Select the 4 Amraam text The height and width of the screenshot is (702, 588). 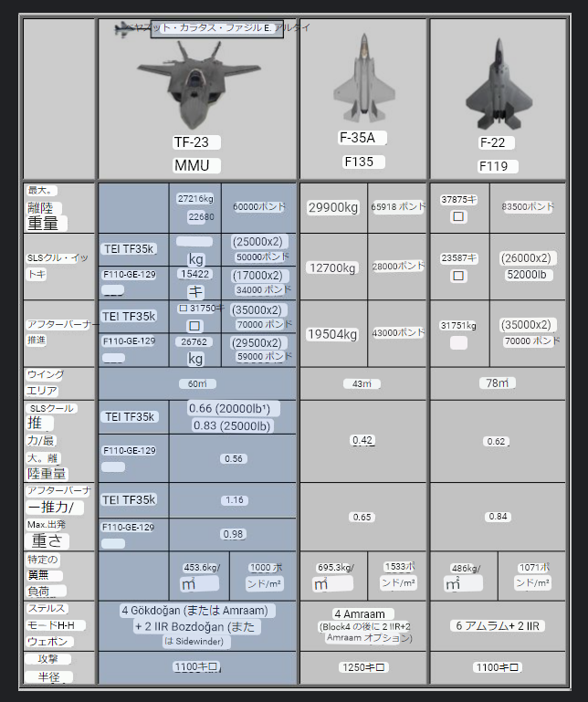tap(363, 613)
